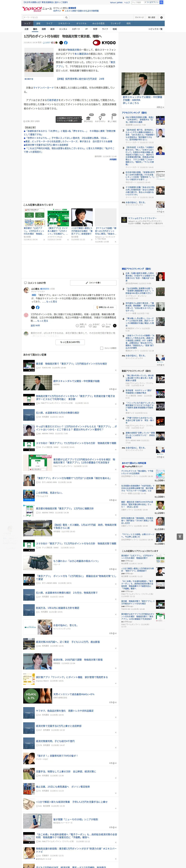186x868 pixels.
Task: Open the エキスパート tab
Action: point(64,23)
